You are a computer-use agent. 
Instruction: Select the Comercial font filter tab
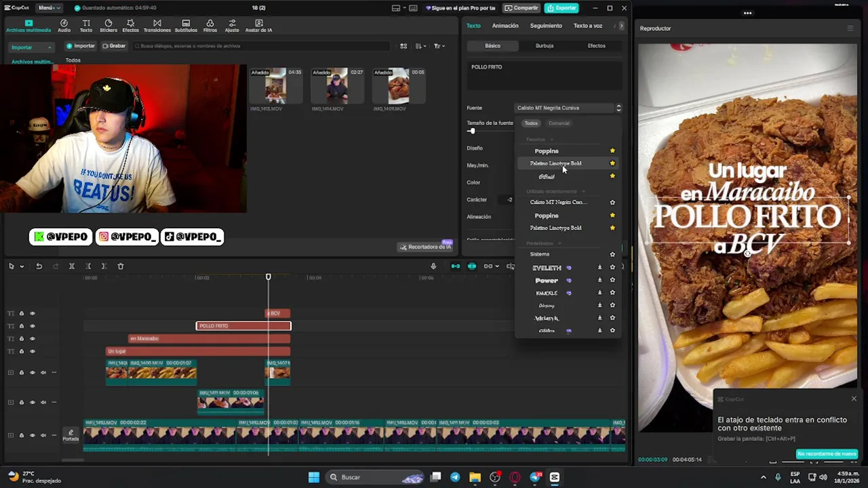pyautogui.click(x=559, y=123)
